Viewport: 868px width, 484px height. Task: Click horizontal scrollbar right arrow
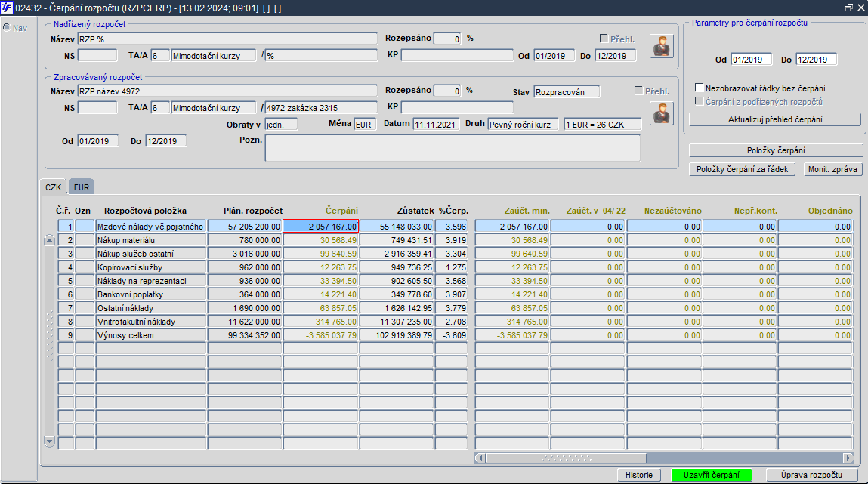(848, 458)
